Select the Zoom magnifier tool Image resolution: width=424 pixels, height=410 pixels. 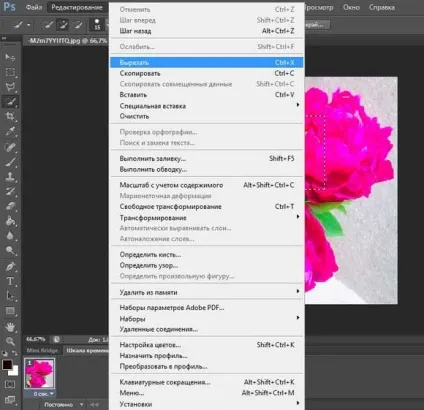pos(10,342)
